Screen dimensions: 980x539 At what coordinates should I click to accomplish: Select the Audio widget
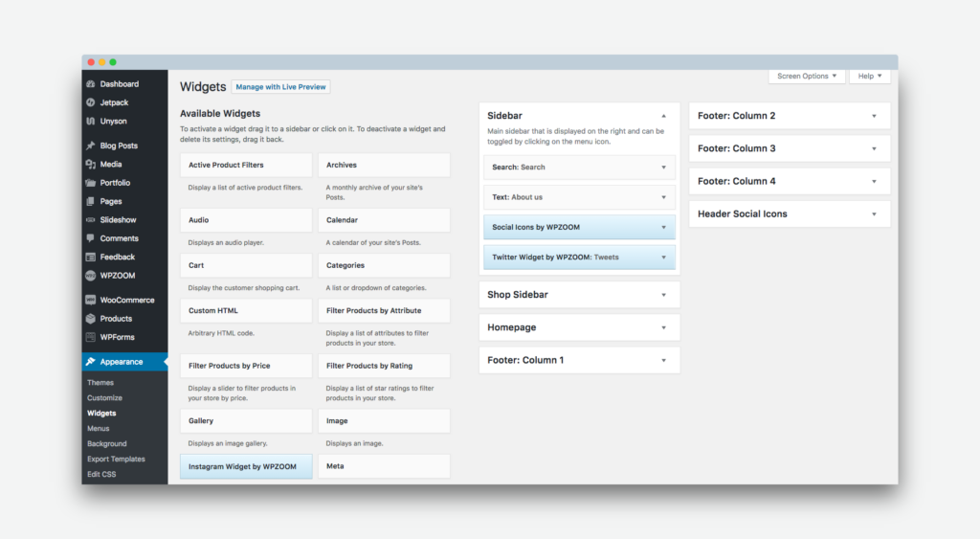point(246,220)
